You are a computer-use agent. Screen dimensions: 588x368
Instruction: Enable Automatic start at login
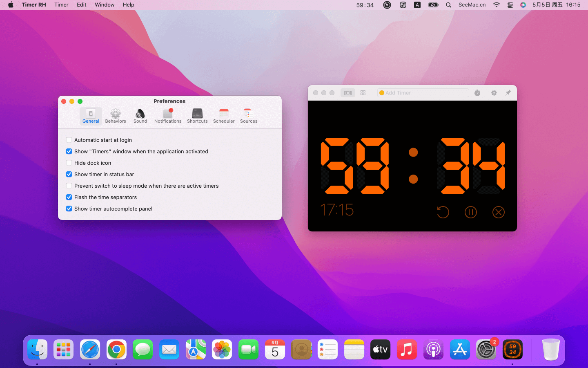[69, 140]
